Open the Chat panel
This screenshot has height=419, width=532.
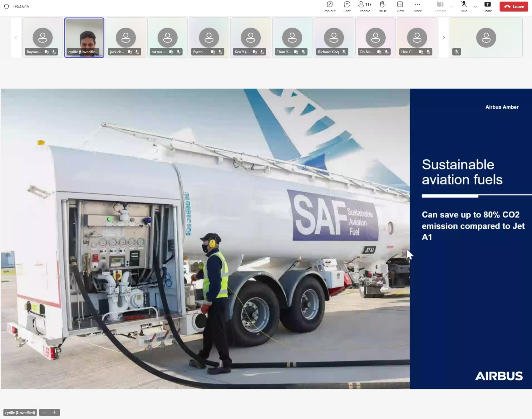(347, 7)
